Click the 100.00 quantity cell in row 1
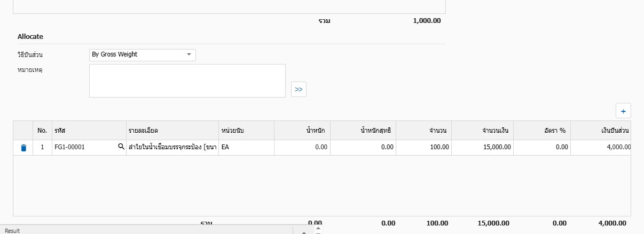This screenshot has width=644, height=234. coord(423,148)
